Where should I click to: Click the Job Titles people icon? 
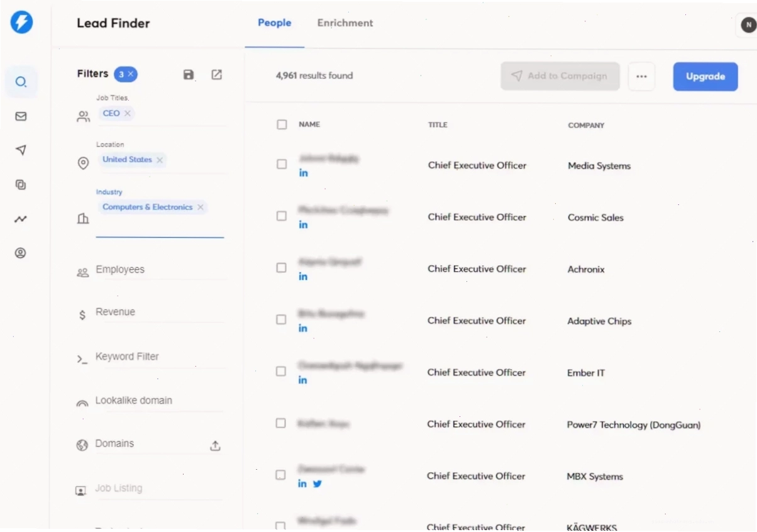(83, 116)
